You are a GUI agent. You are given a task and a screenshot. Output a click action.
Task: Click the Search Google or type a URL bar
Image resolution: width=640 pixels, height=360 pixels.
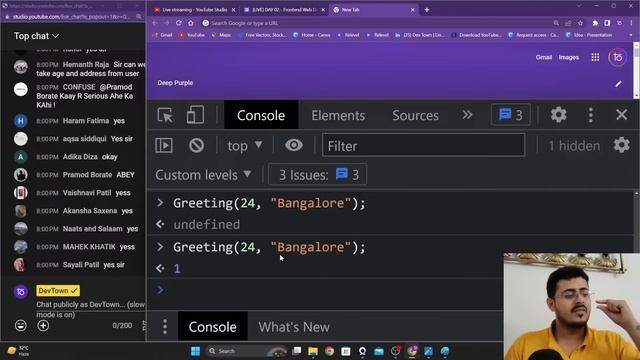click(376, 23)
